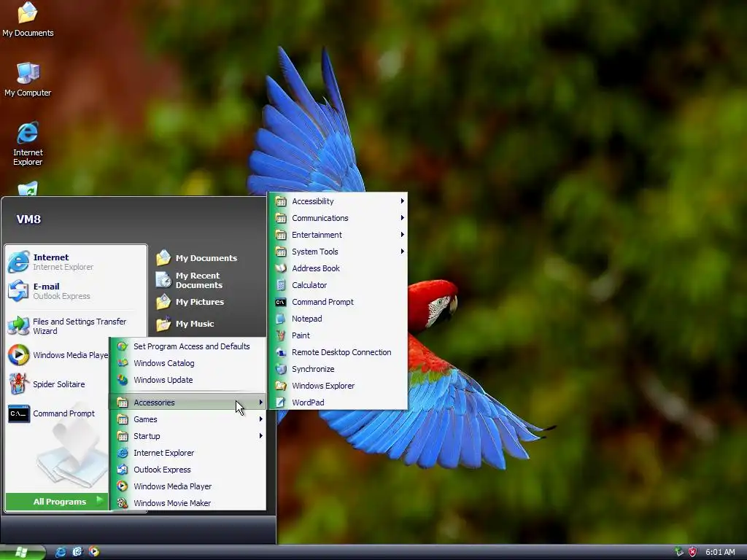Click the Spider Solitaire icon

(x=18, y=384)
